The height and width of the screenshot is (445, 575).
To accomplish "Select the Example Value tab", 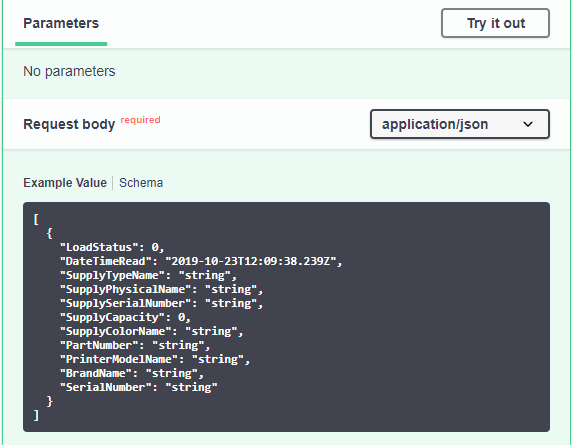I will [x=65, y=183].
